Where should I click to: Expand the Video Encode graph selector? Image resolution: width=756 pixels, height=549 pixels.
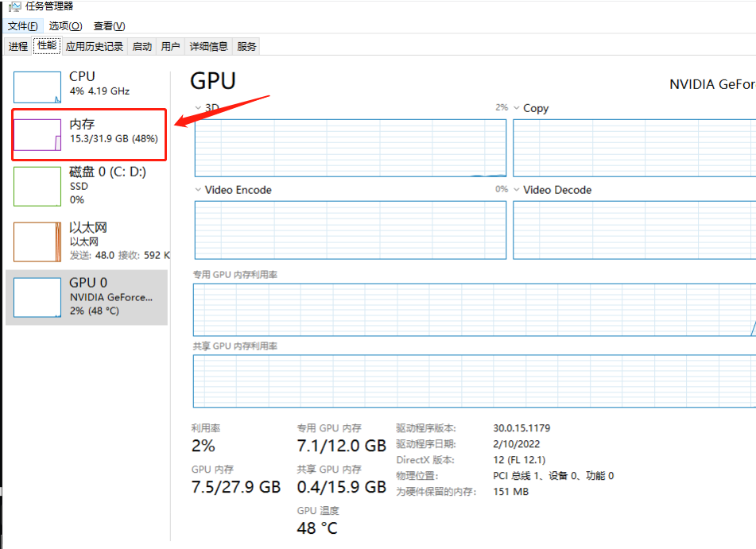[199, 190]
